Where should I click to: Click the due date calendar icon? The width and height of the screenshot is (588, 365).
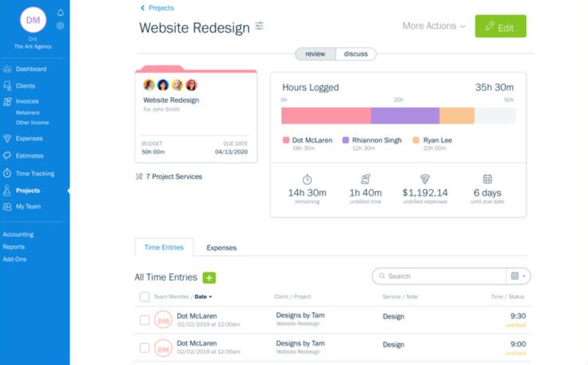click(488, 179)
